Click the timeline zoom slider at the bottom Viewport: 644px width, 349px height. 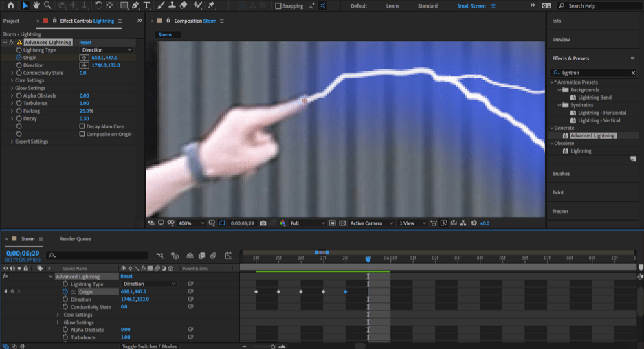[x=273, y=346]
